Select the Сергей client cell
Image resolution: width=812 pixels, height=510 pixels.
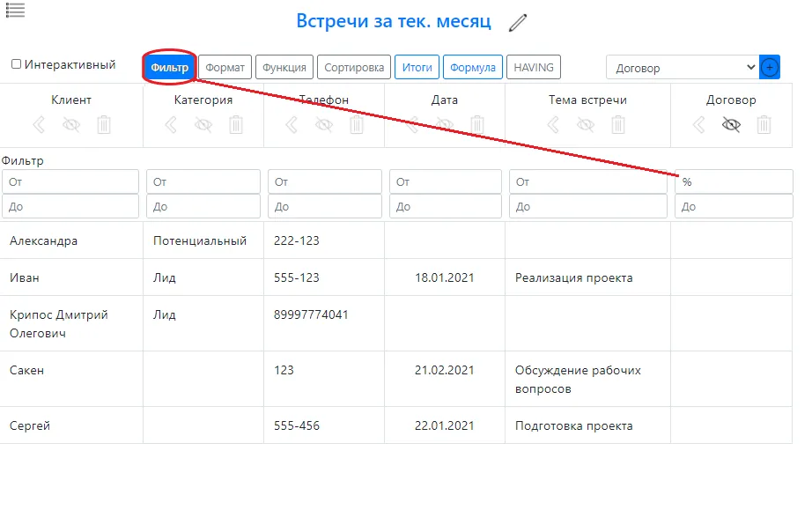(71, 425)
